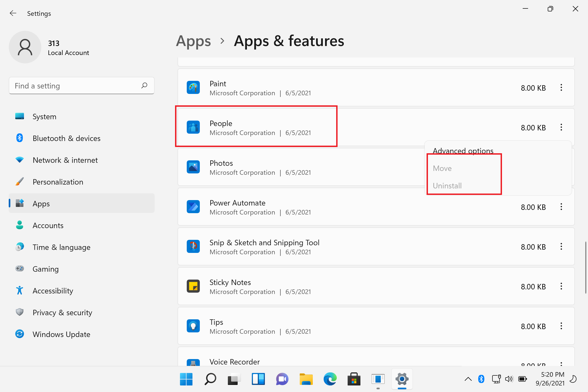Click the focus assist moon icon
This screenshot has height=392, width=588.
(573, 379)
